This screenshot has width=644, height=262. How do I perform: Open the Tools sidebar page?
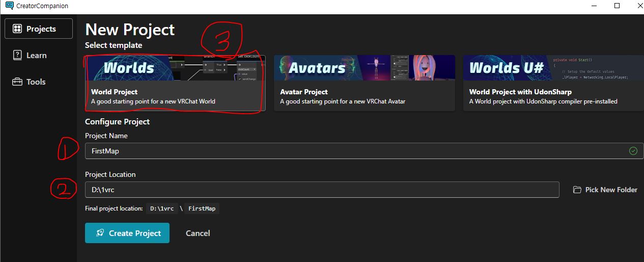(39, 82)
